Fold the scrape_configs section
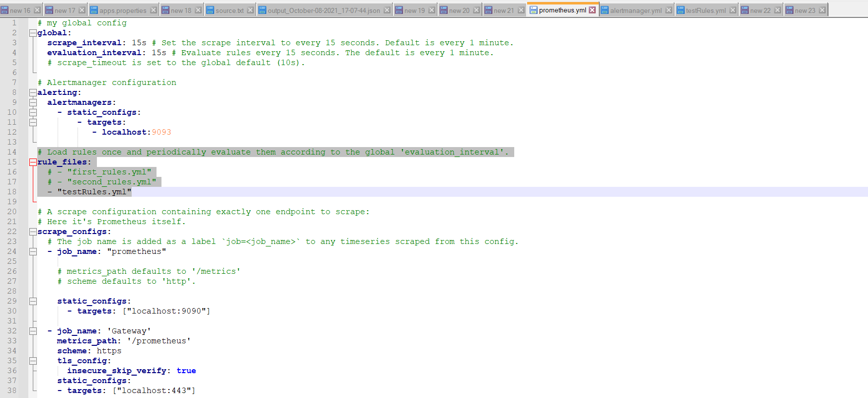The image size is (868, 398). pos(33,232)
